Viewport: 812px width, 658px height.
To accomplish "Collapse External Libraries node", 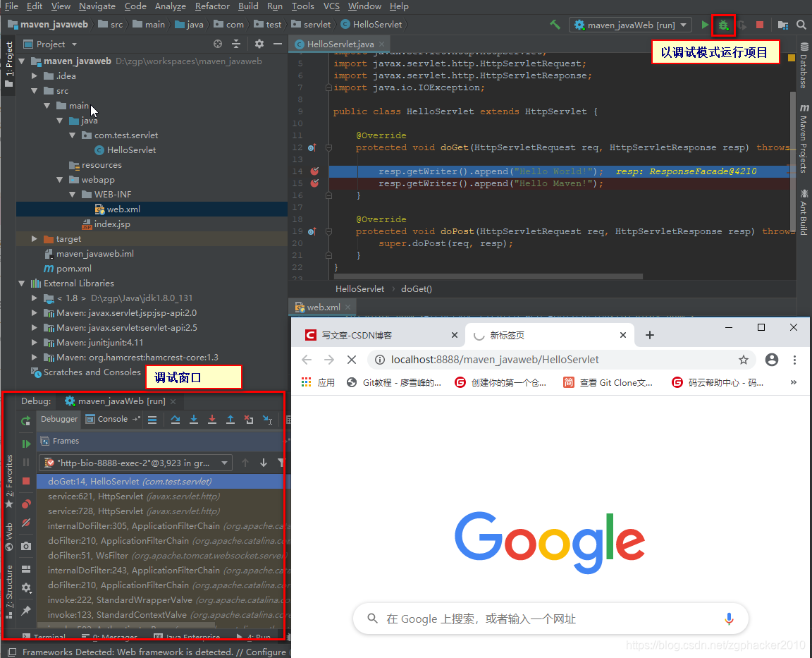I will point(22,284).
